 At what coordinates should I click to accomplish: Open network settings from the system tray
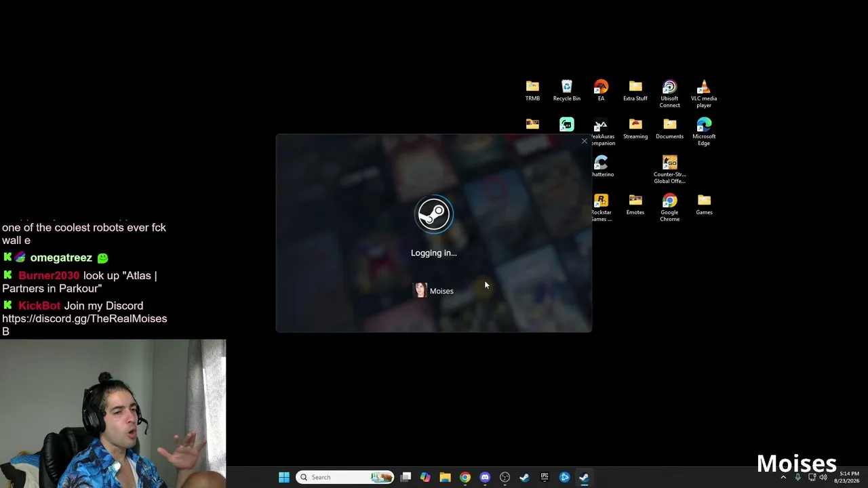point(812,477)
